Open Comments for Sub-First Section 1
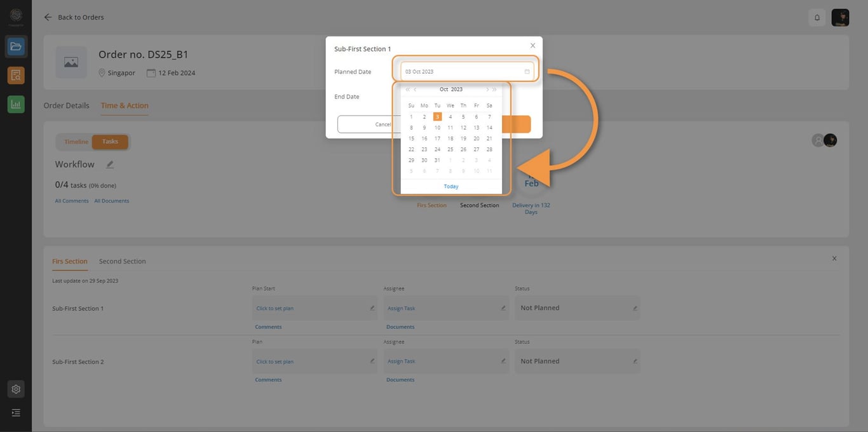This screenshot has height=432, width=868. [x=268, y=327]
